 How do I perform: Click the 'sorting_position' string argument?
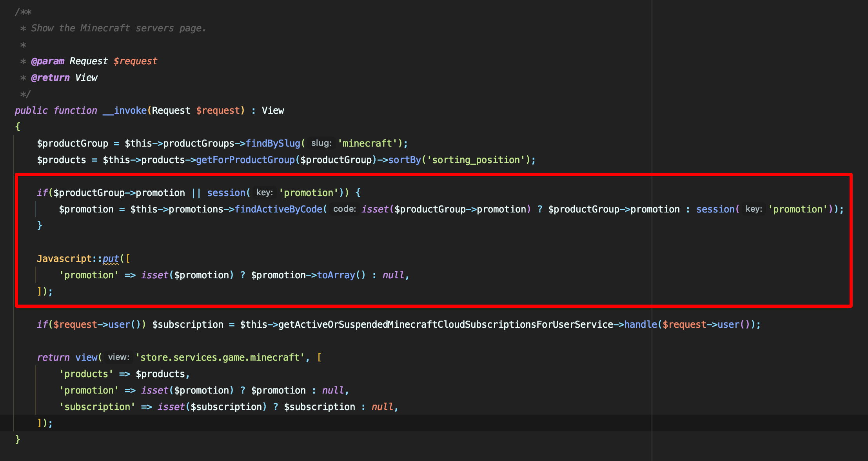click(476, 160)
